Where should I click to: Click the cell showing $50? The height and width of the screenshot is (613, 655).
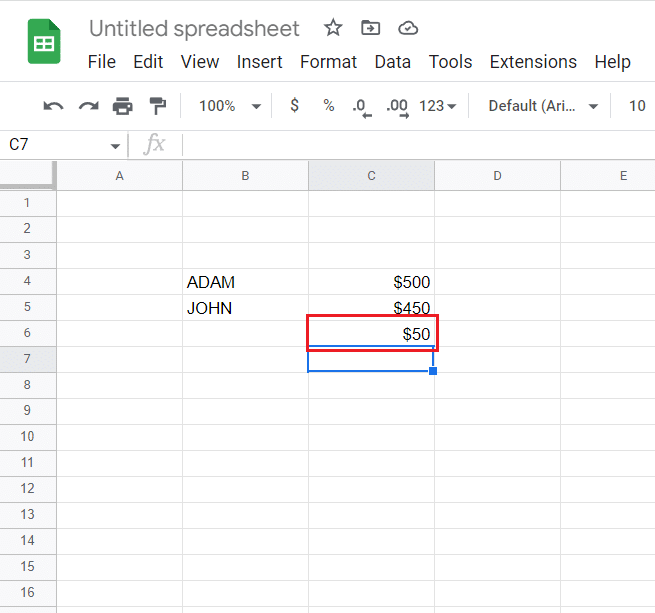point(371,333)
